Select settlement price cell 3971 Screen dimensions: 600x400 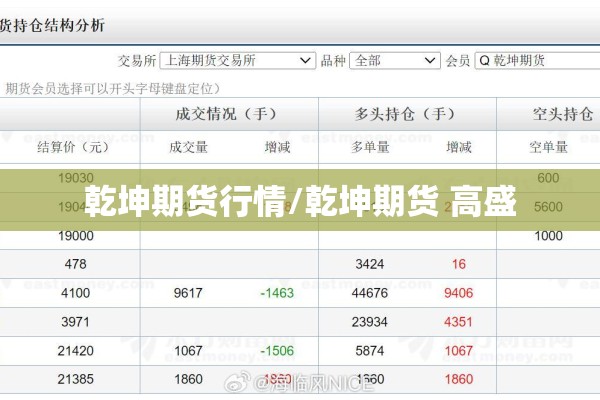75,322
